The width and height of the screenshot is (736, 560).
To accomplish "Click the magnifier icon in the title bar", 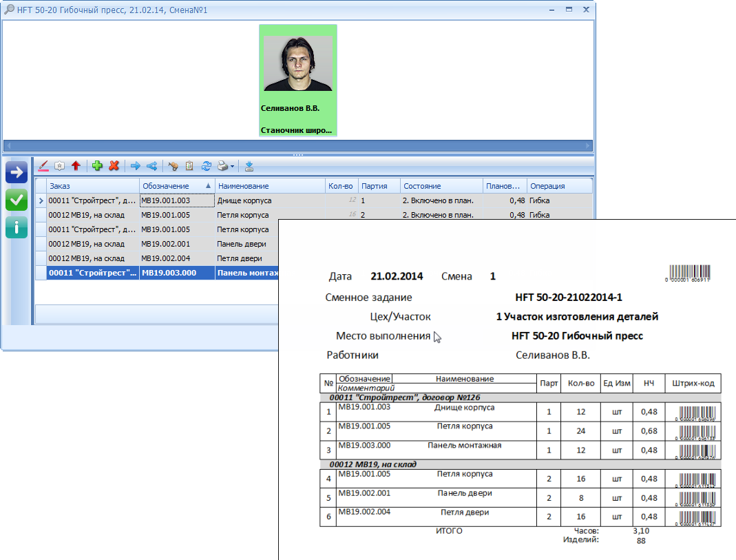I will pos(9,10).
